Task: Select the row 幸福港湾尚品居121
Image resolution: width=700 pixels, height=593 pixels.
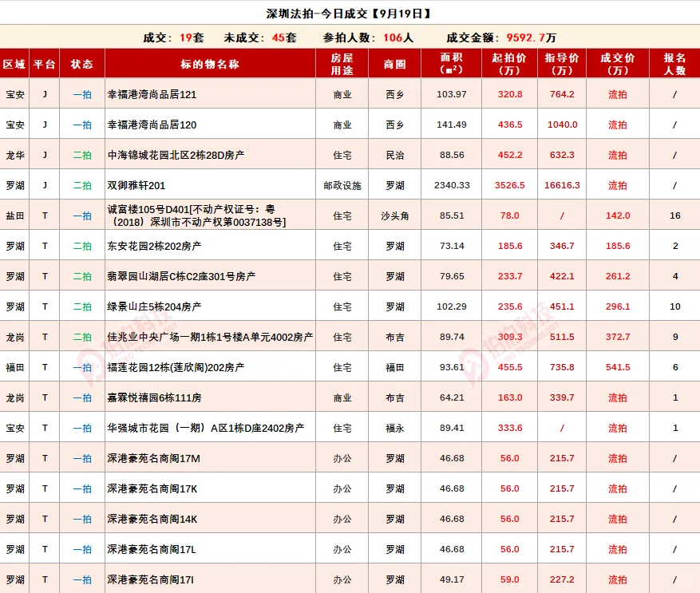Action: tap(350, 94)
